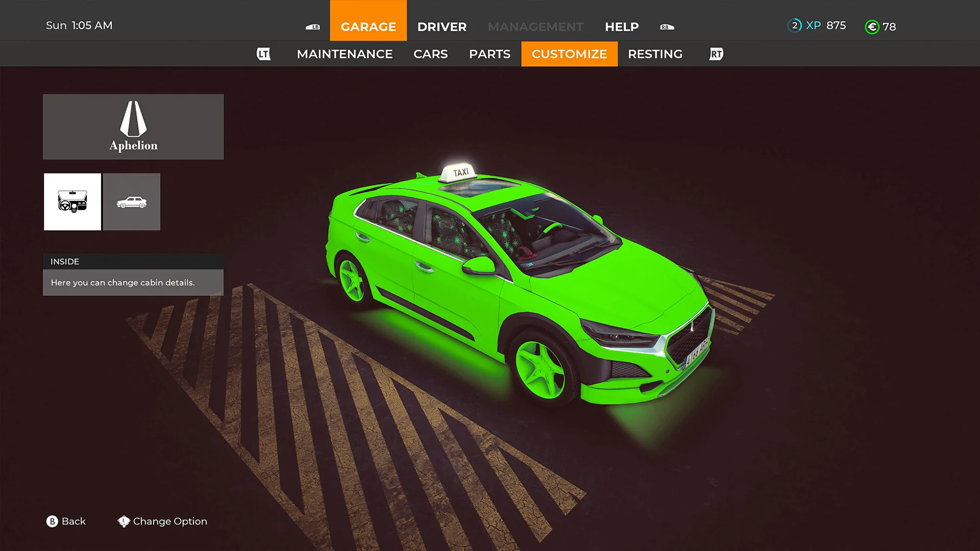Click the RB shoulder button icon
This screenshot has height=551, width=980.
coord(667,27)
